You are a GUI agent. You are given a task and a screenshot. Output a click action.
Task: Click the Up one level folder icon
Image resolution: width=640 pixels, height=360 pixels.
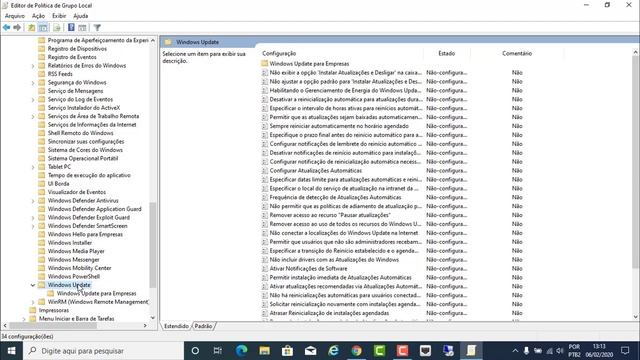(31, 27)
